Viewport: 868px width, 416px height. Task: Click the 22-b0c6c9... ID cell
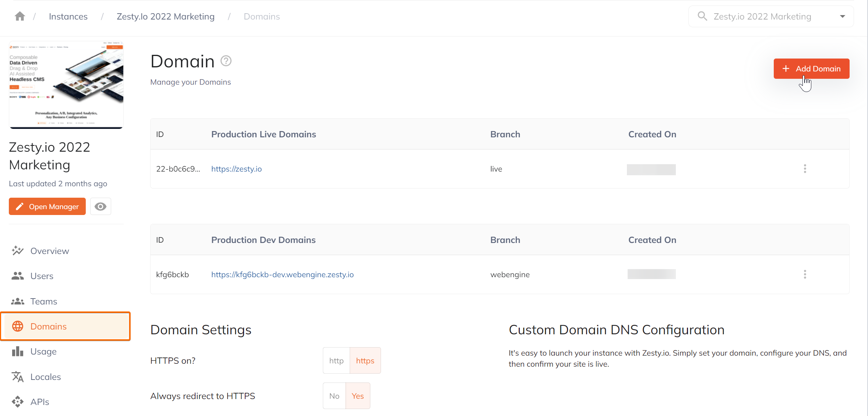(178, 169)
